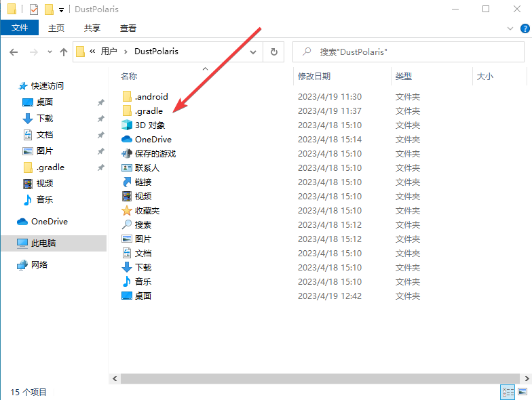Image resolution: width=532 pixels, height=400 pixels.
Task: Select the 视频 film icon in file list
Action: [x=127, y=197]
